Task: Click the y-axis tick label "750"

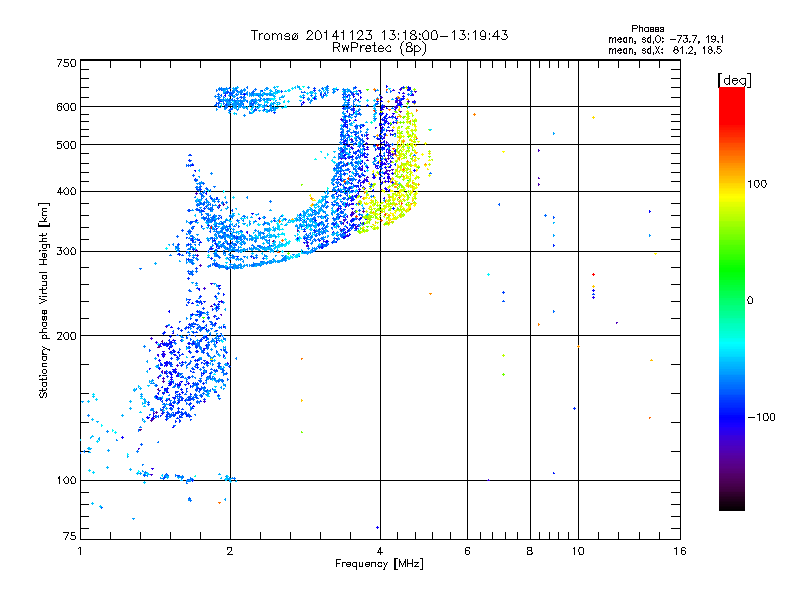Action: 66,63
